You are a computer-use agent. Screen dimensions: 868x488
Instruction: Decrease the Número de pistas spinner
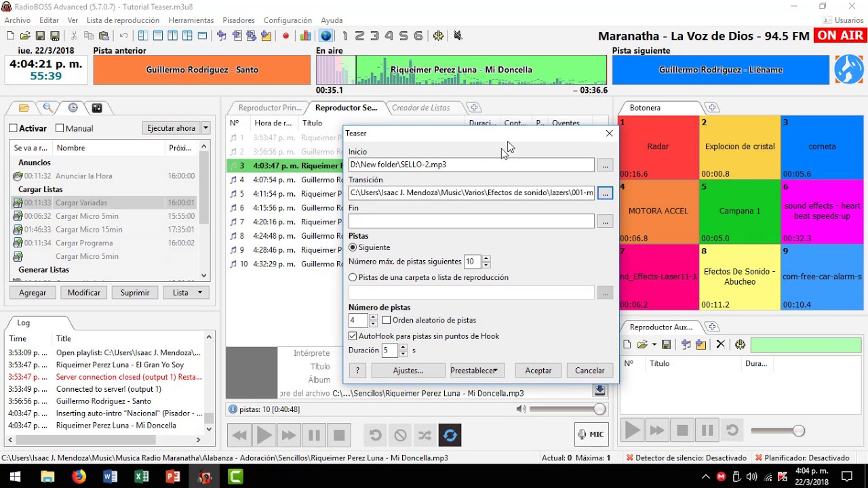(x=373, y=323)
